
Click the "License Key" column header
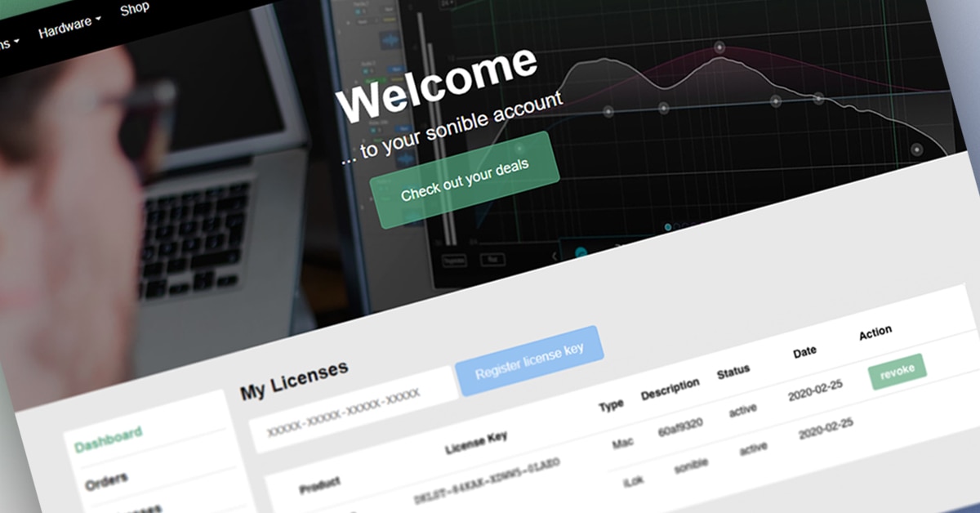(x=476, y=444)
